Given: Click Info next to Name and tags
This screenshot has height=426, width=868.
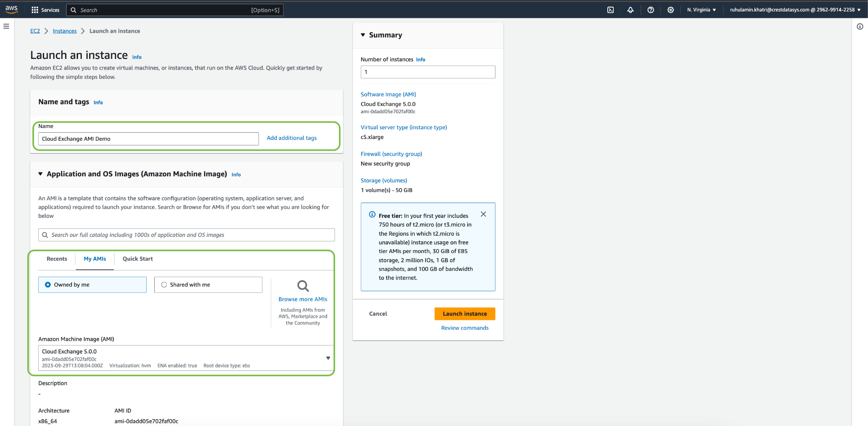Looking at the screenshot, I should pos(98,103).
